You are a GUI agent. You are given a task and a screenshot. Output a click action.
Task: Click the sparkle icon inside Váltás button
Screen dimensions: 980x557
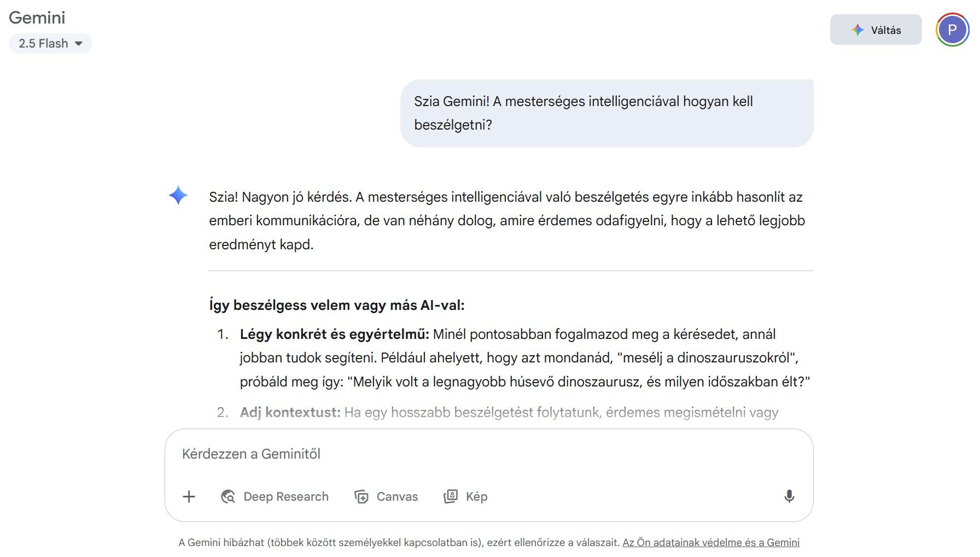[857, 30]
